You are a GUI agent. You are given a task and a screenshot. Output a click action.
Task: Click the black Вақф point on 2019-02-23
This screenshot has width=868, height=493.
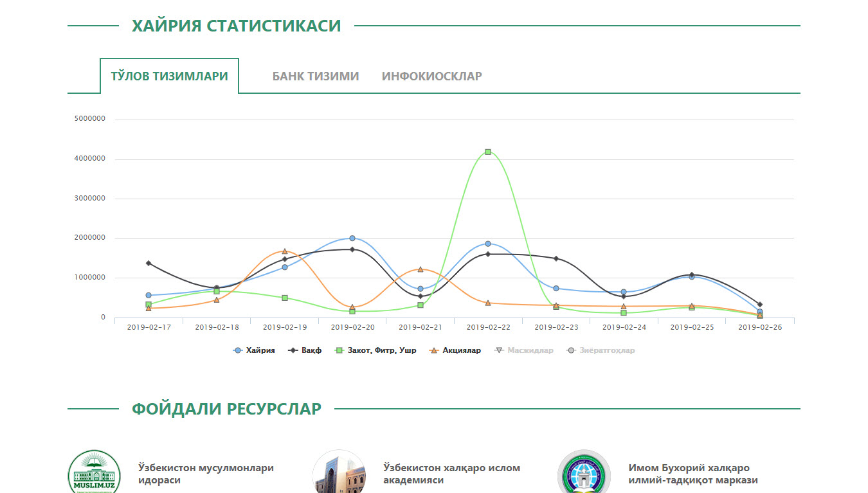(x=556, y=258)
